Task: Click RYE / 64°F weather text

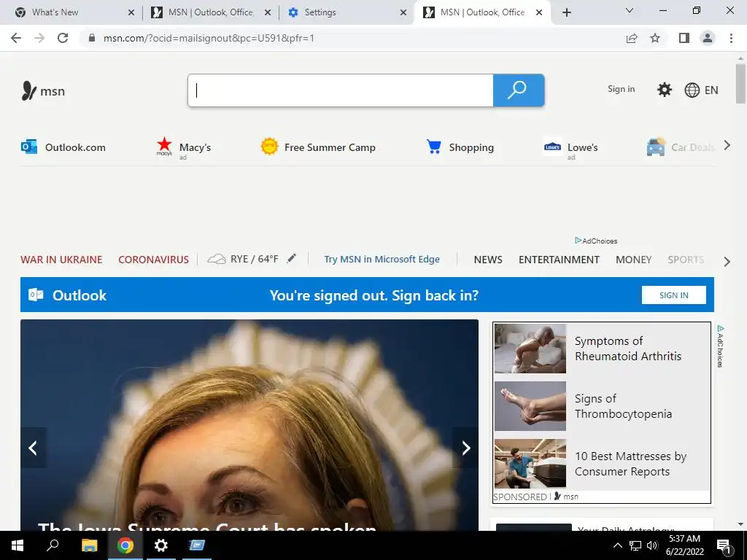Action: click(x=255, y=259)
